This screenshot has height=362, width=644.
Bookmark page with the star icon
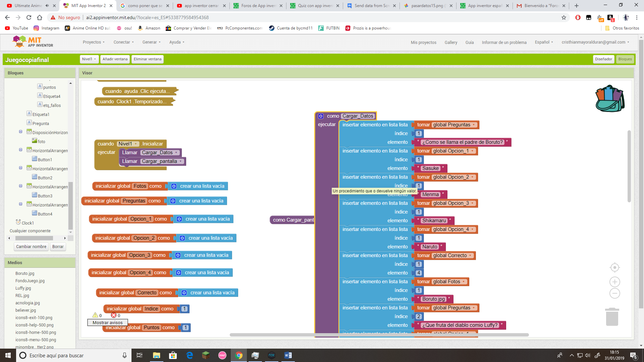(x=564, y=17)
